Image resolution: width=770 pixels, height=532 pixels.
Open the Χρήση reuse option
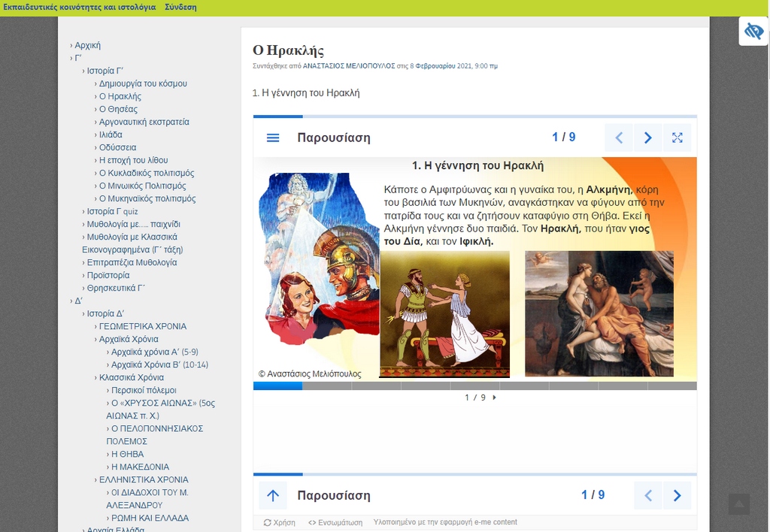point(280,523)
